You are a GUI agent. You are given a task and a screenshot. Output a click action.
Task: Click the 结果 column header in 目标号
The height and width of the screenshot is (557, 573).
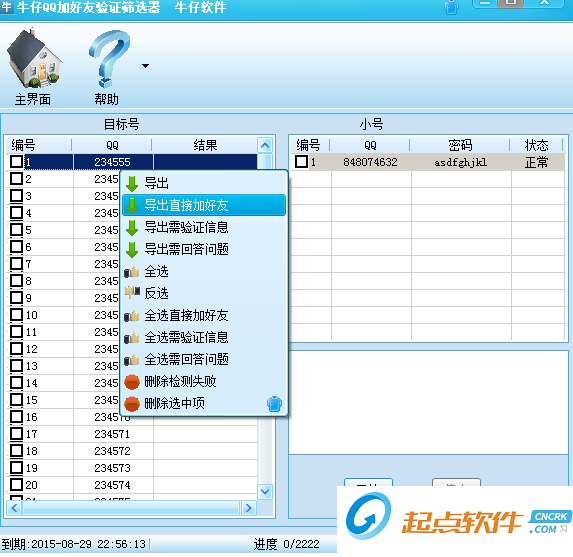[205, 145]
